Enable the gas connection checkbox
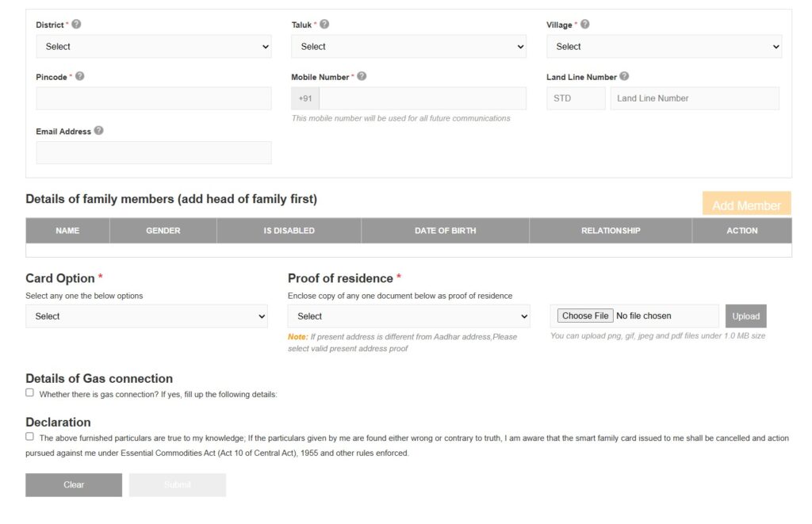Viewport: 812px width, 524px height. coord(29,392)
